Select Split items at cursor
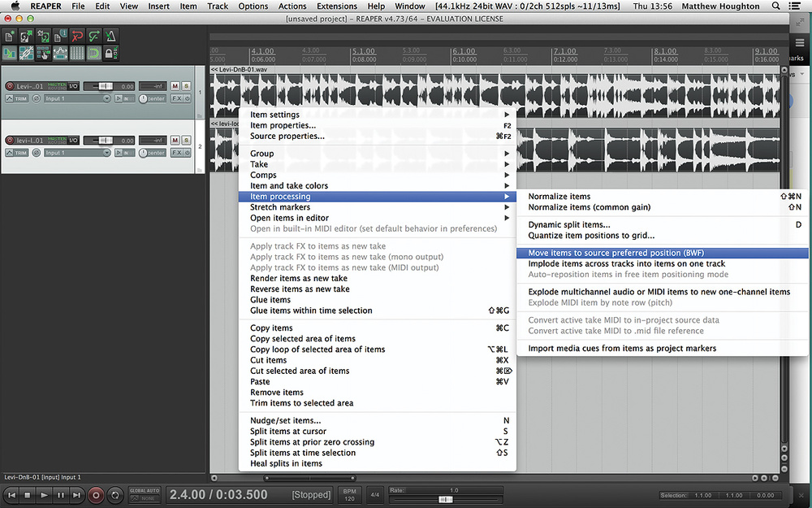Viewport: 812px width, 508px height. [x=378, y=432]
